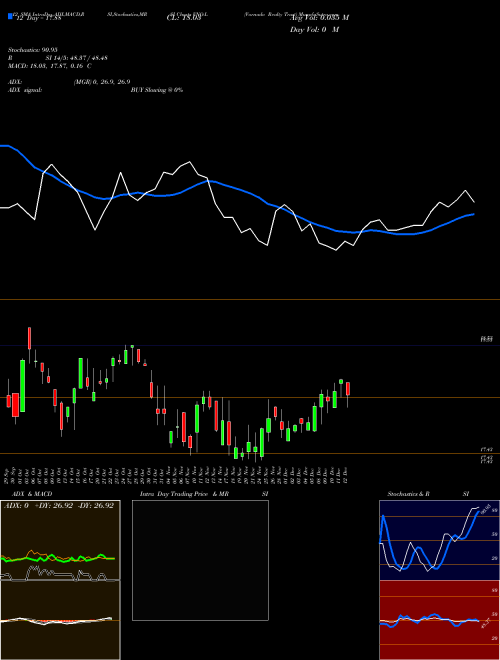Click the MACD lines in lower-left panel
Image resolution: width=500 pixels, height=660 pixels.
click(x=57, y=621)
